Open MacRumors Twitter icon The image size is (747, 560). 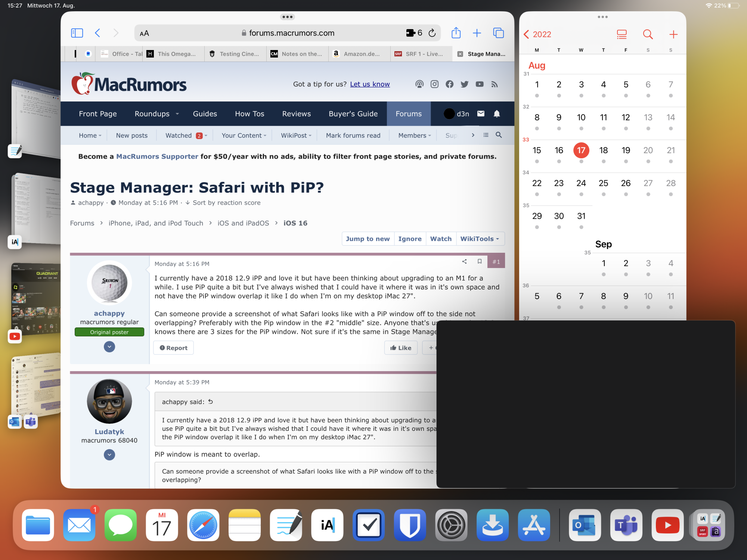(x=464, y=84)
